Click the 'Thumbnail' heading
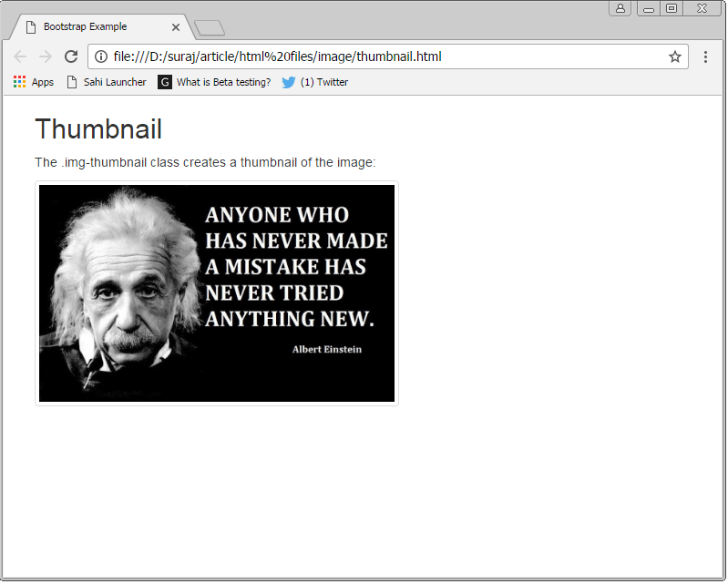 [x=98, y=128]
